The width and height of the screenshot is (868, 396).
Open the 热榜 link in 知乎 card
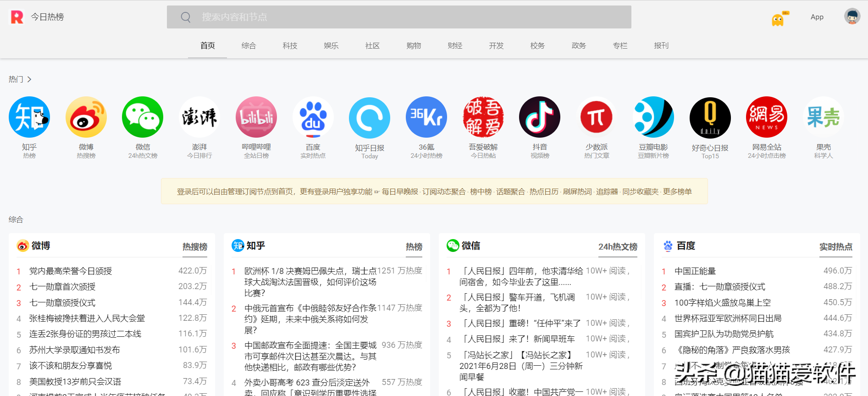coord(414,247)
